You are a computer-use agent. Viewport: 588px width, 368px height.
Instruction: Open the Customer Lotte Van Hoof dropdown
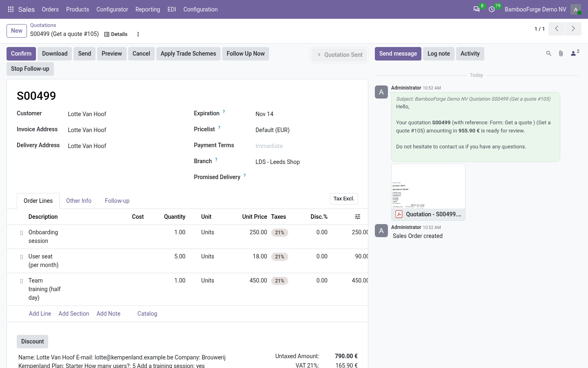click(x=125, y=114)
